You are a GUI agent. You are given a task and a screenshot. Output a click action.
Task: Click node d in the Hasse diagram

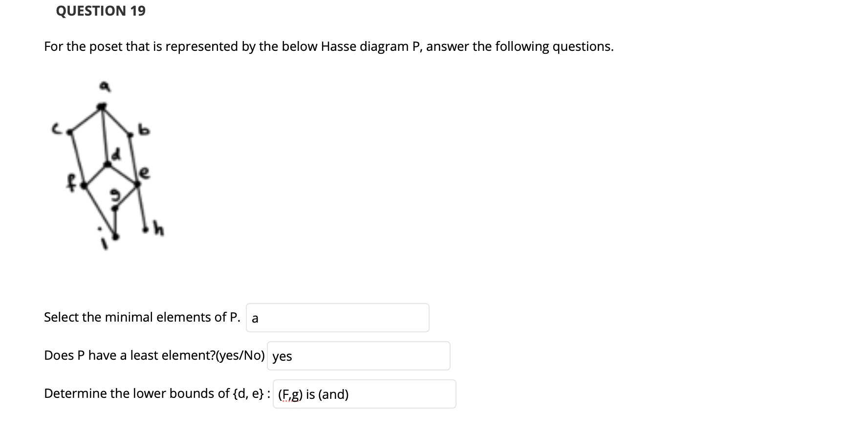108,164
